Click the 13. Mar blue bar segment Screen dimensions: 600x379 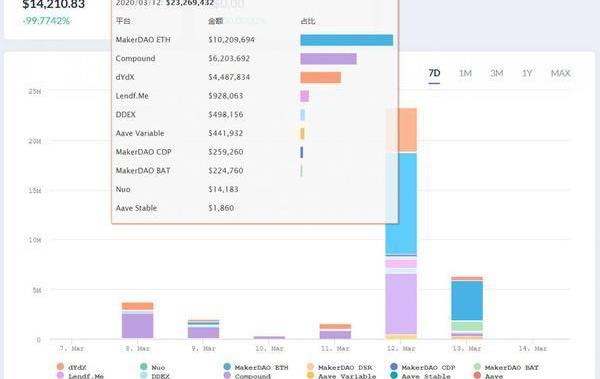tap(467, 301)
